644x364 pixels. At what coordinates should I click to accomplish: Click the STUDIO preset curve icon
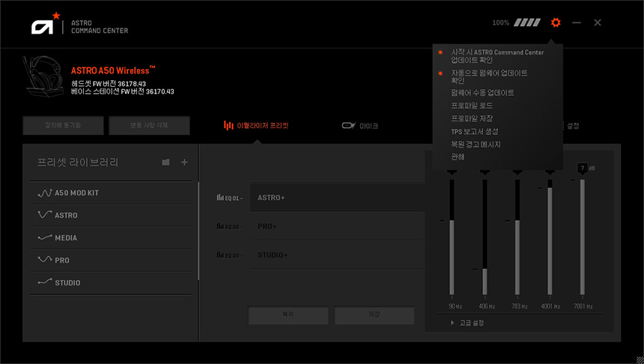(45, 282)
